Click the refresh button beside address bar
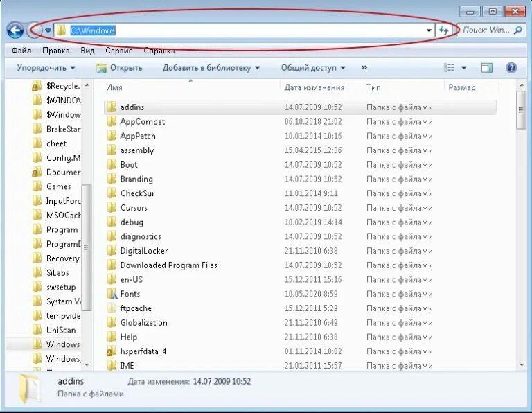 (x=443, y=30)
